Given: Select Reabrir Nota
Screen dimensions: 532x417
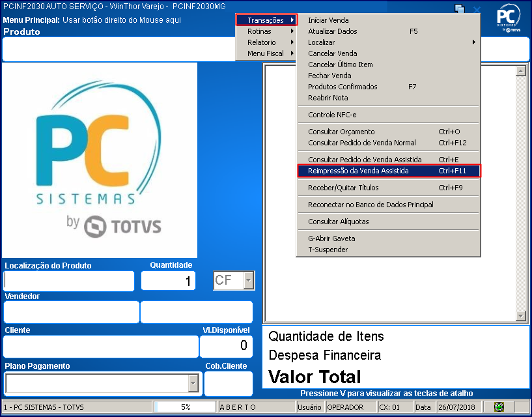Looking at the screenshot, I should point(388,98).
